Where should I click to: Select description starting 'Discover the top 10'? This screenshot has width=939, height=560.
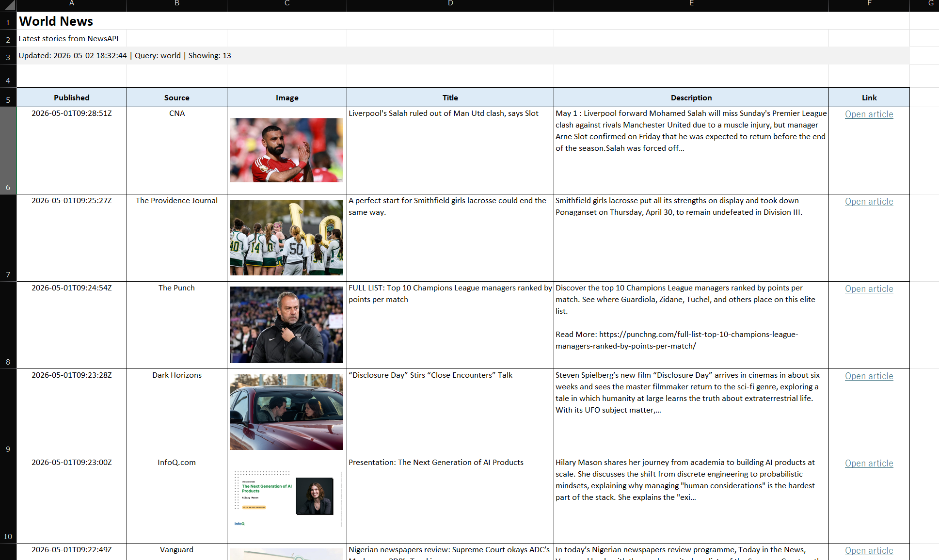pyautogui.click(x=691, y=325)
